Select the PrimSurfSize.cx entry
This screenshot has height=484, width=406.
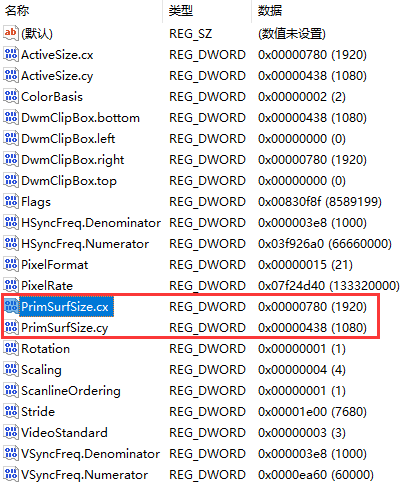pyautogui.click(x=65, y=307)
